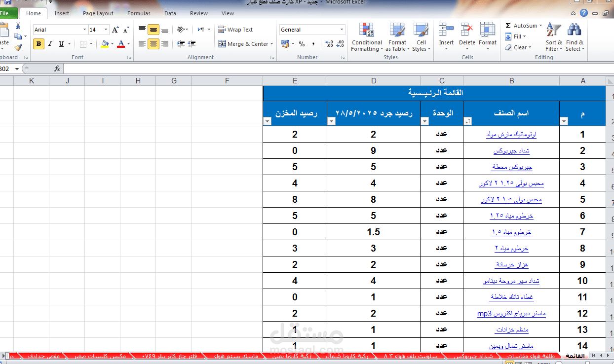Toggle Bottom Align
This screenshot has width=614, height=364.
pyautogui.click(x=165, y=30)
